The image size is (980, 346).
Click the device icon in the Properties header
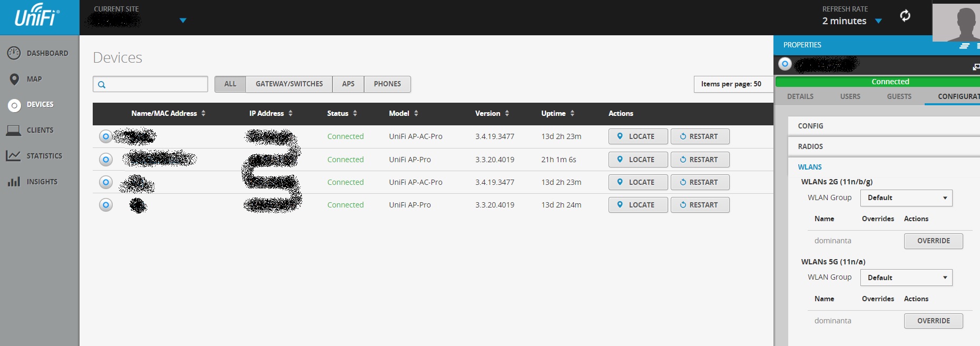point(785,64)
